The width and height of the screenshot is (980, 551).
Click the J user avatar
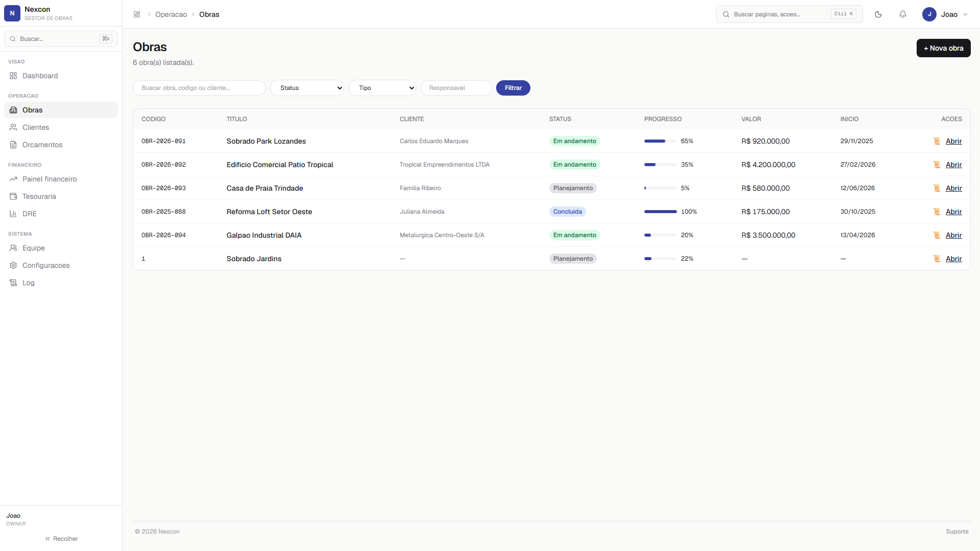[x=929, y=14]
